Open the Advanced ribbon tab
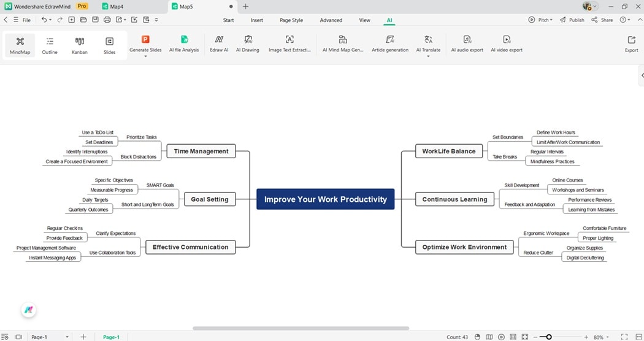644x341 pixels. [331, 20]
